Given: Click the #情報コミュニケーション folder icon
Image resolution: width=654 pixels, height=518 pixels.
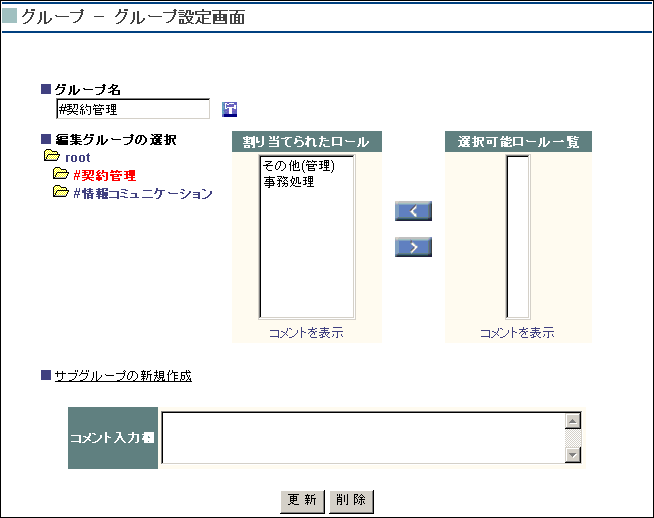Looking at the screenshot, I should click(x=61, y=193).
